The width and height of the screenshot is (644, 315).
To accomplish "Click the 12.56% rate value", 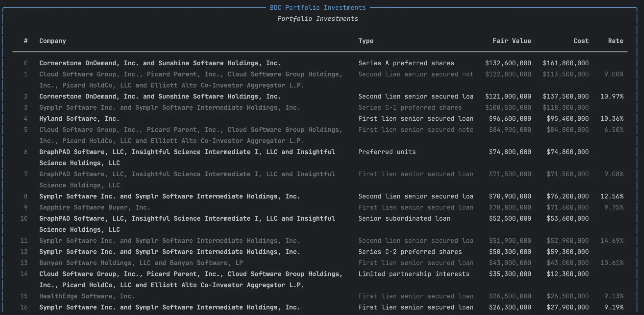I will 611,196.
